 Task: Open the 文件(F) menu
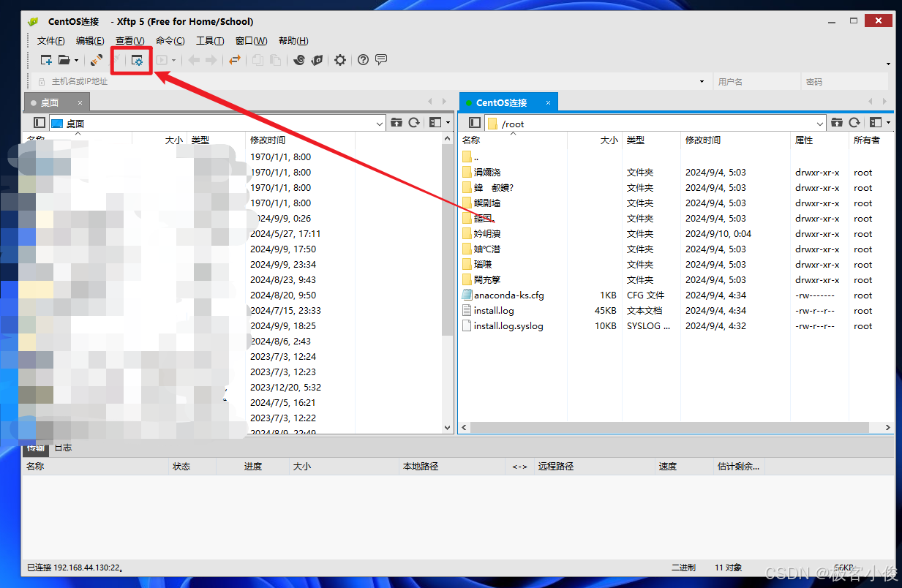[51, 41]
